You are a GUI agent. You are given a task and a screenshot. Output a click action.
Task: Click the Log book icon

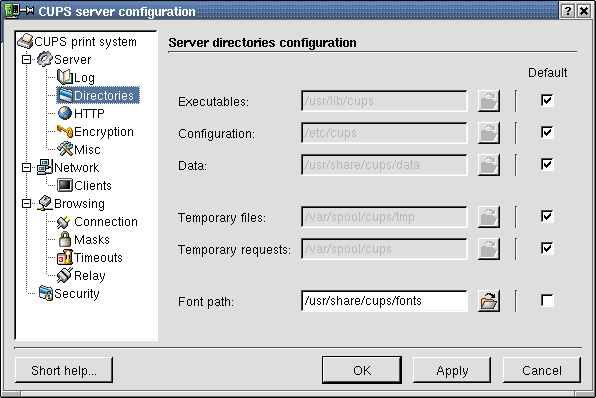click(65, 77)
